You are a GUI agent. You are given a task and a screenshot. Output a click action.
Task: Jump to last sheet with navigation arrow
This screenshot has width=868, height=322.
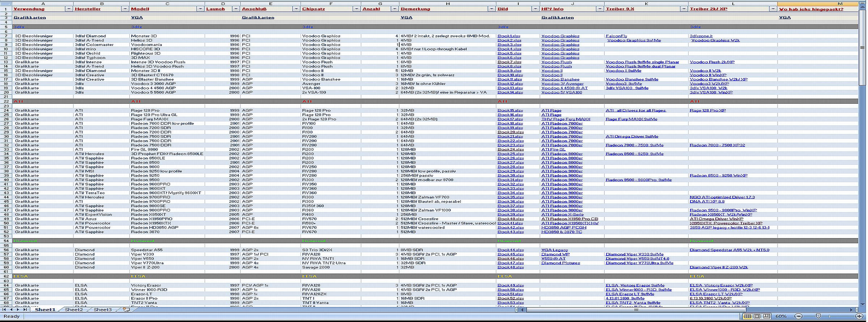(x=25, y=310)
